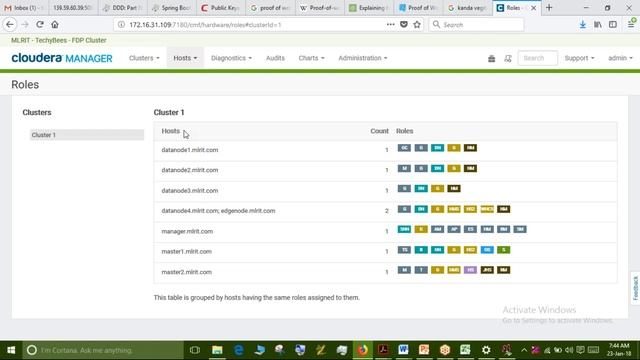The image size is (640, 360).
Task: Open the Firefox hamburger menu
Action: tap(631, 24)
